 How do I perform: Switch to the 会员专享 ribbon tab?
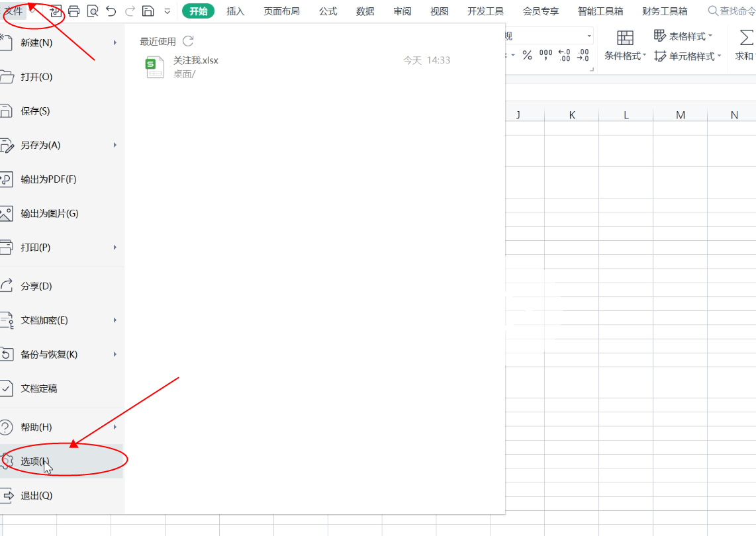point(540,11)
